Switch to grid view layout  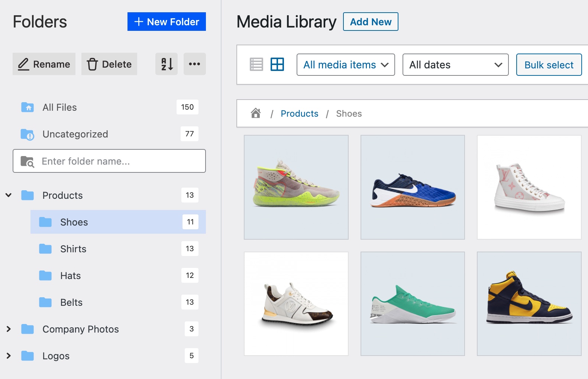click(x=277, y=65)
